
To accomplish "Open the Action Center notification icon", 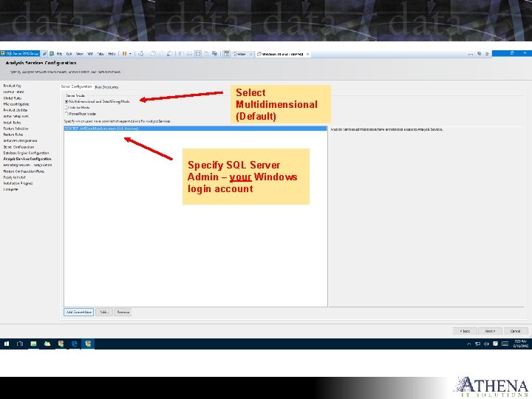I will (495, 344).
